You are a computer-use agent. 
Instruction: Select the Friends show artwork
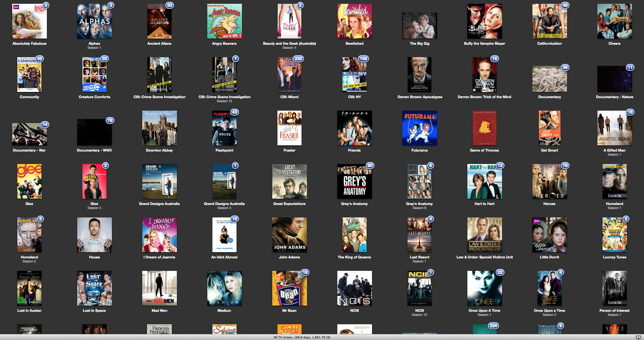point(354,128)
